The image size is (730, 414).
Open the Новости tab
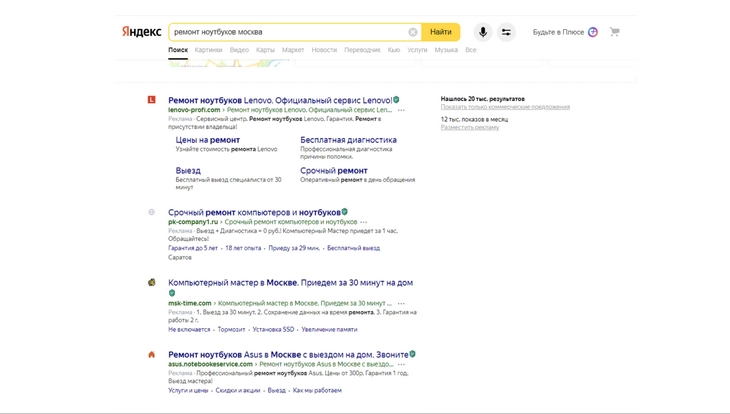324,50
